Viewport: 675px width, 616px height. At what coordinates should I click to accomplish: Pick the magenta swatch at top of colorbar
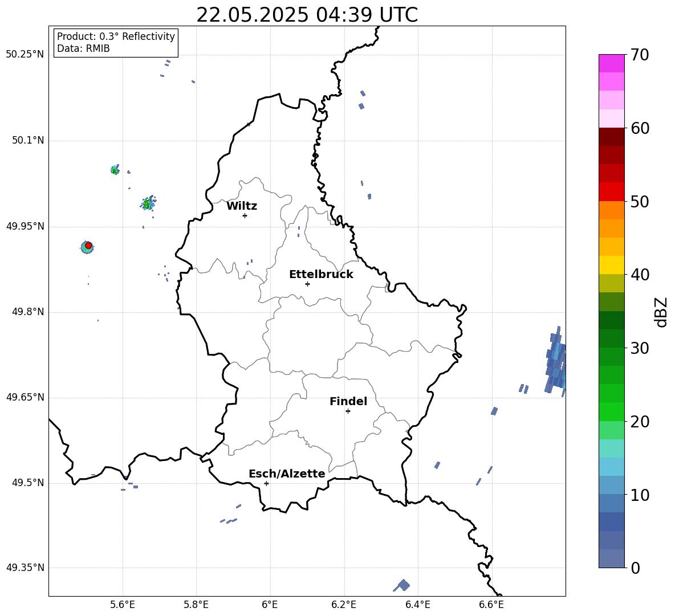611,63
